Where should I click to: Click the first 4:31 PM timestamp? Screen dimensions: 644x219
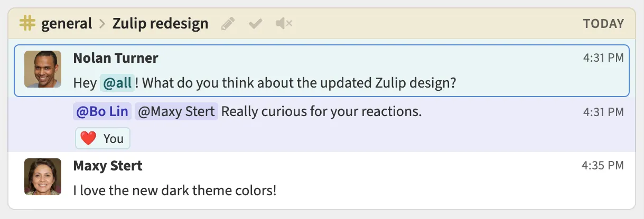[603, 58]
